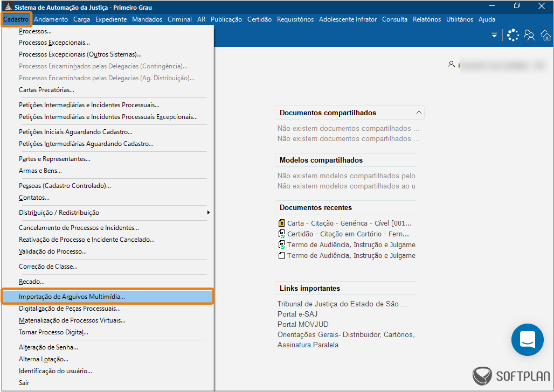Click the Certidão - Citação em Cartório icon
554x392 pixels.
pos(282,234)
